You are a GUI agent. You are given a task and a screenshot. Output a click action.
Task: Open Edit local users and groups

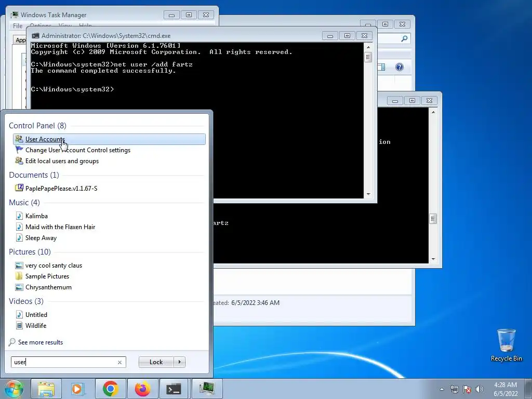click(x=62, y=161)
